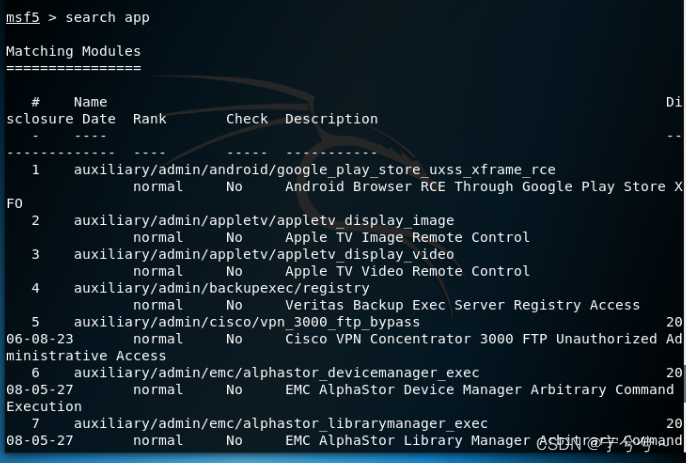Click 'Veritas Backup Exec Server Registry Access' text
This screenshot has height=463, width=686.
(x=462, y=305)
